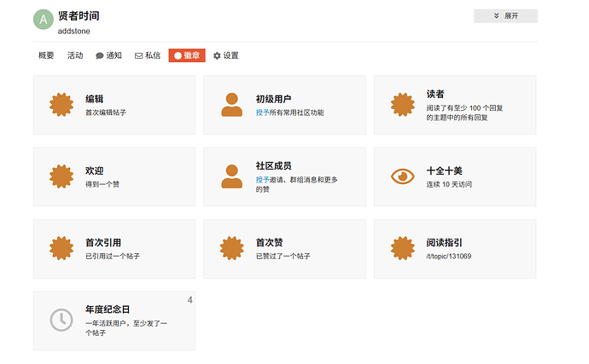Open the 设置 settings tab
This screenshot has width=589, height=364.
pyautogui.click(x=225, y=55)
